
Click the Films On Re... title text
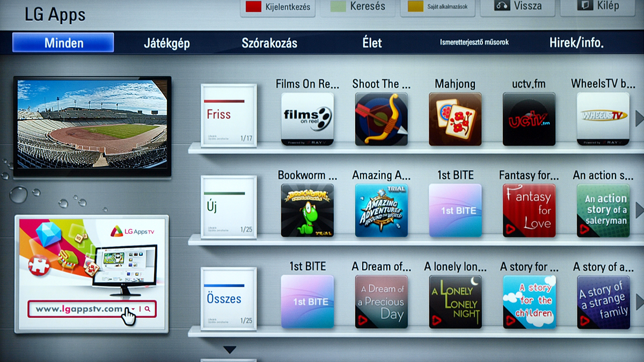coord(308,84)
